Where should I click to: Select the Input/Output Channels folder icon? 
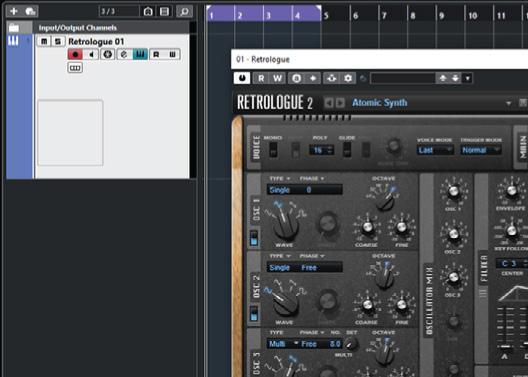pos(14,28)
